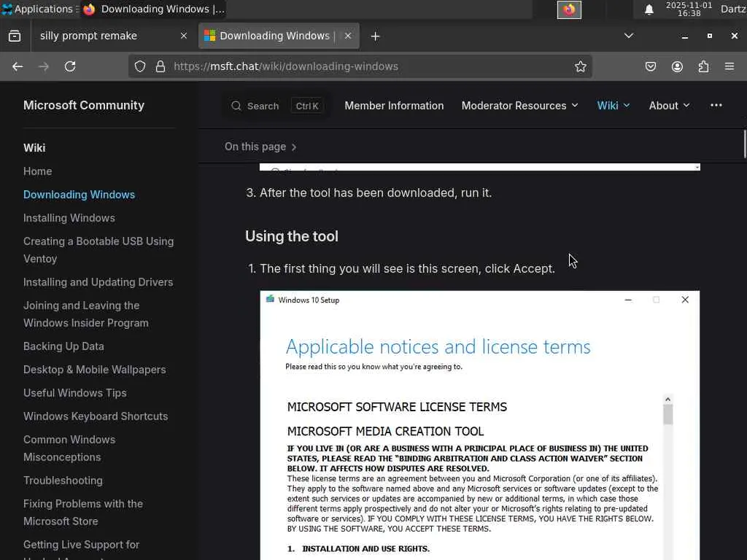Image resolution: width=747 pixels, height=560 pixels.
Task: Select the 'Downloading Windows' browser tab
Action: coord(279,36)
